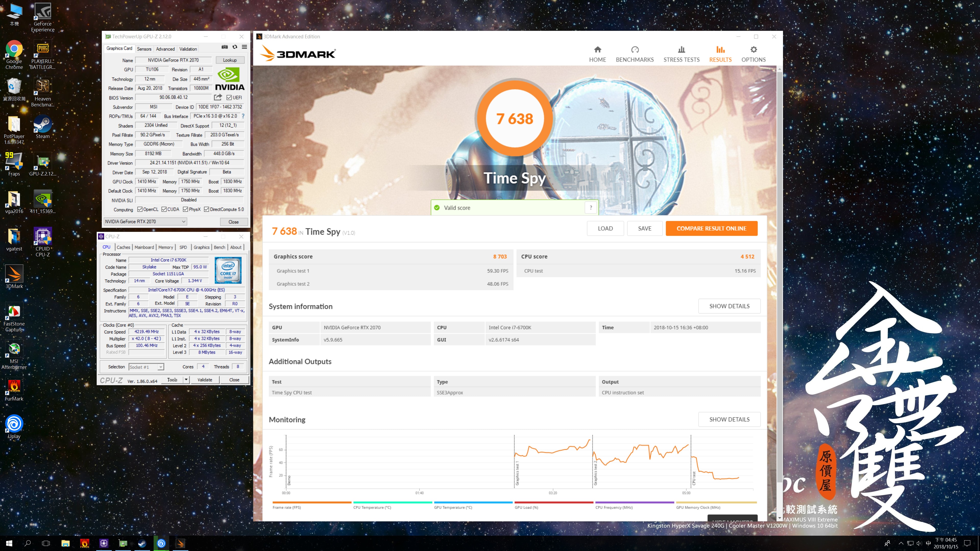The image size is (980, 551).
Task: Open the Bench tab in CPU-Z
Action: coord(219,247)
